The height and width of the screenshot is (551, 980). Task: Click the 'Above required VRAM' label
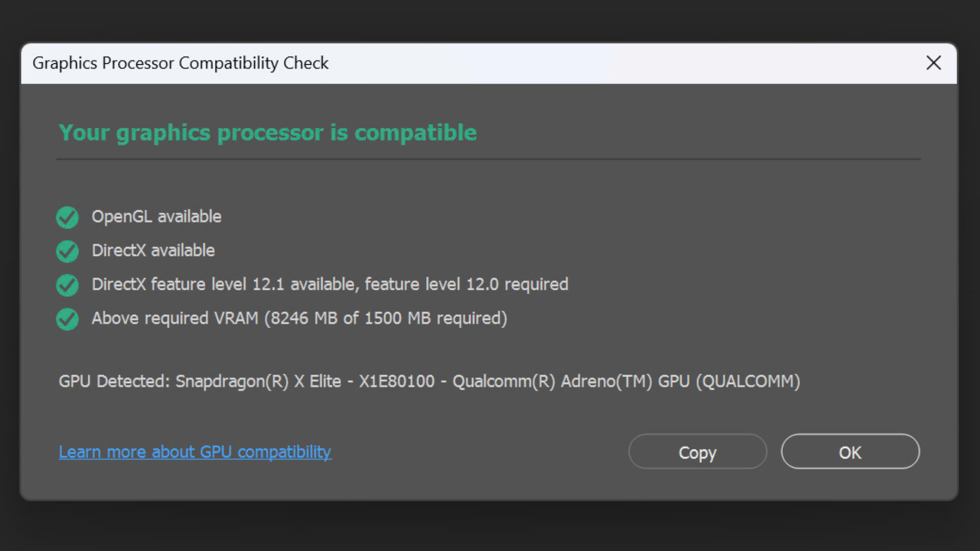pos(175,318)
